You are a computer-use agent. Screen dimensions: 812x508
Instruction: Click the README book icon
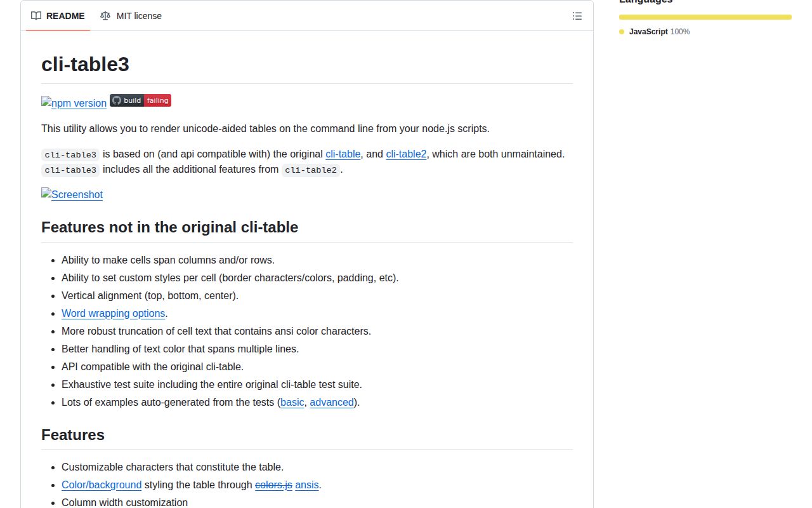point(36,16)
